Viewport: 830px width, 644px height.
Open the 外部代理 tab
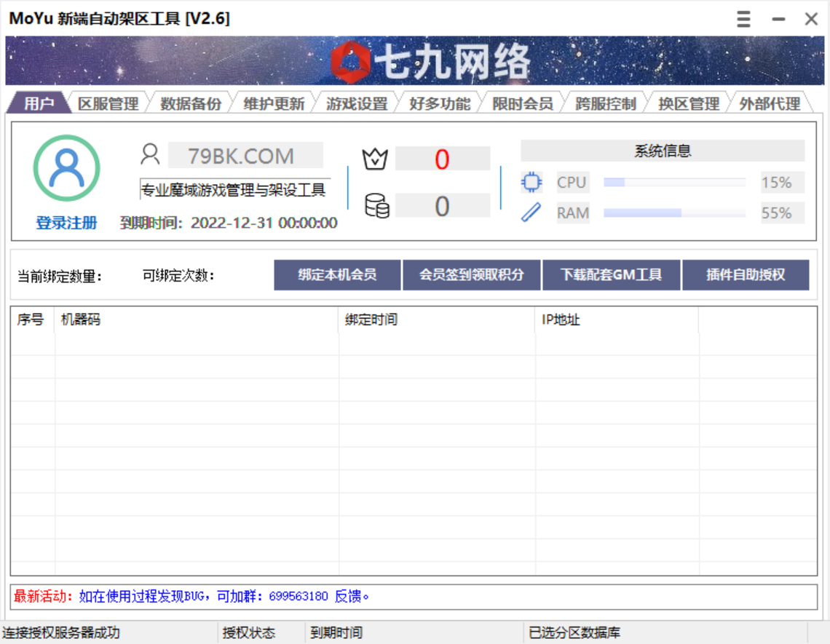(770, 103)
